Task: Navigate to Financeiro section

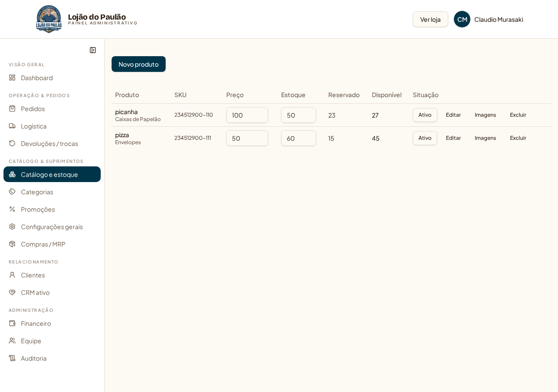Action: pos(52,323)
